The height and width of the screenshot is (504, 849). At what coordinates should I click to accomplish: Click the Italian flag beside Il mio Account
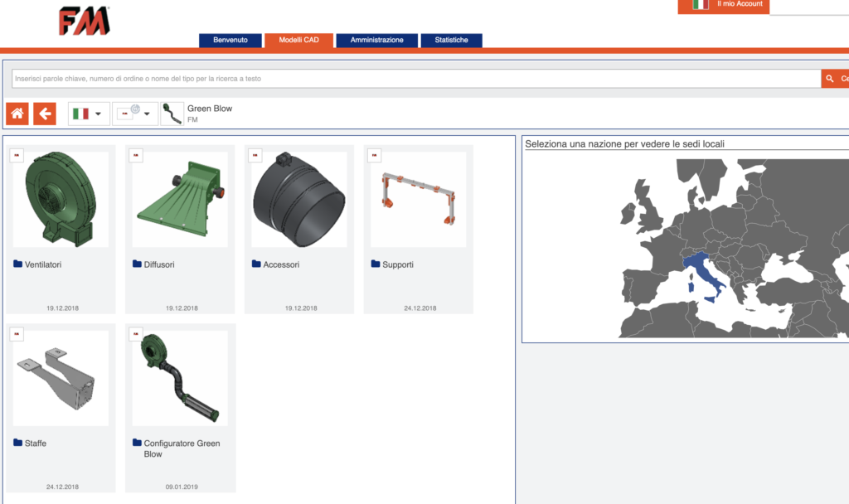coord(701,5)
